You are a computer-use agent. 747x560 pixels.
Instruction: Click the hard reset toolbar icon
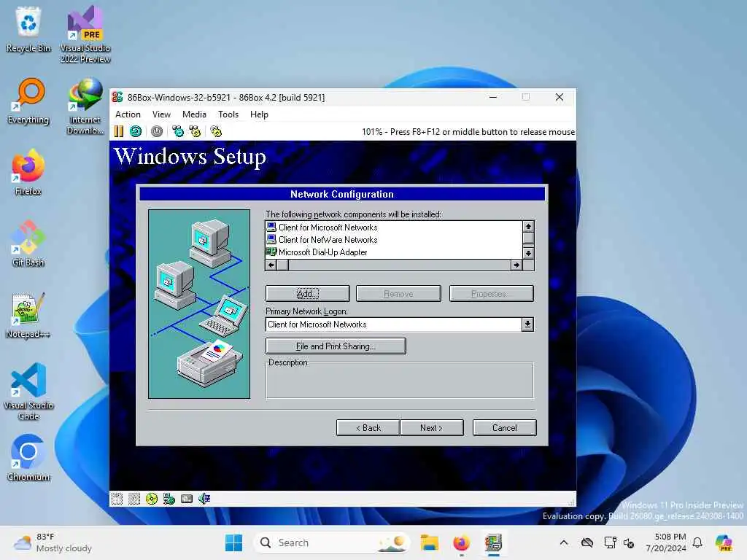click(x=136, y=131)
